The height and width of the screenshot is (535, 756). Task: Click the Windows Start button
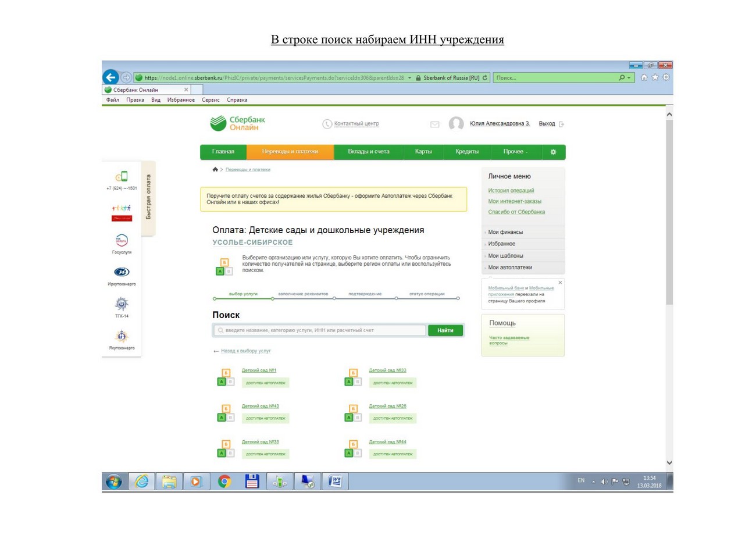tap(114, 481)
